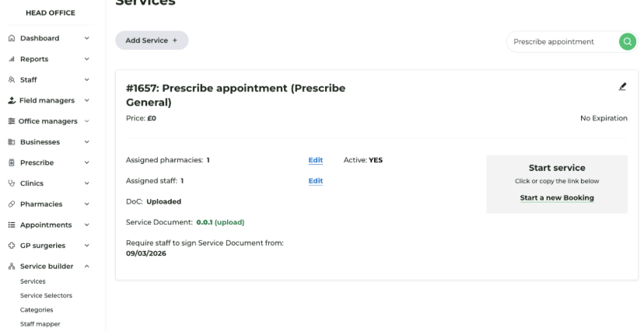The width and height of the screenshot is (644, 331).
Task: Open the Categories submenu item
Action: point(37,310)
